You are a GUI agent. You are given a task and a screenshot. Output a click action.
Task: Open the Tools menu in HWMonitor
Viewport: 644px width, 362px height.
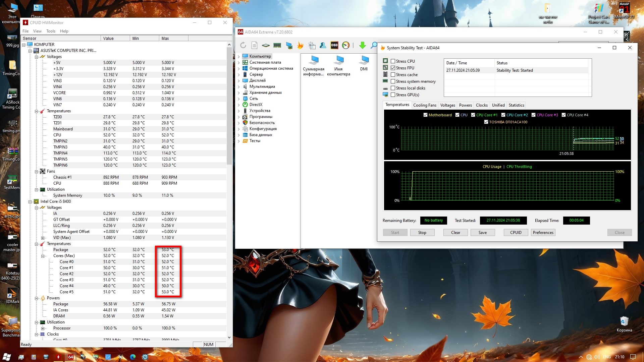[51, 31]
